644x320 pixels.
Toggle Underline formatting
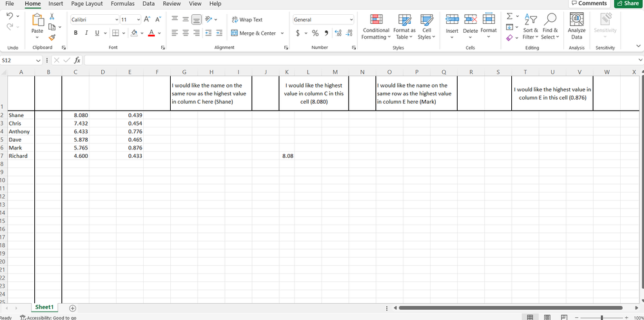(97, 33)
